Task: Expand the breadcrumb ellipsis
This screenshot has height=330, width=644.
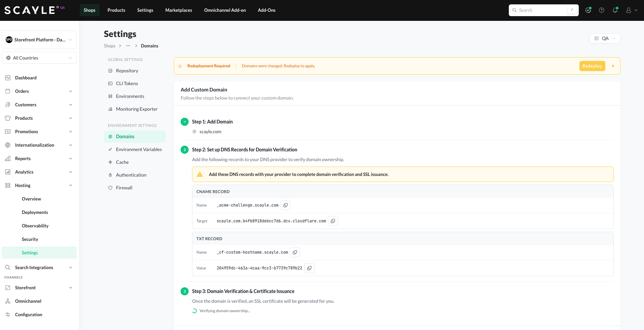Action: [128, 46]
